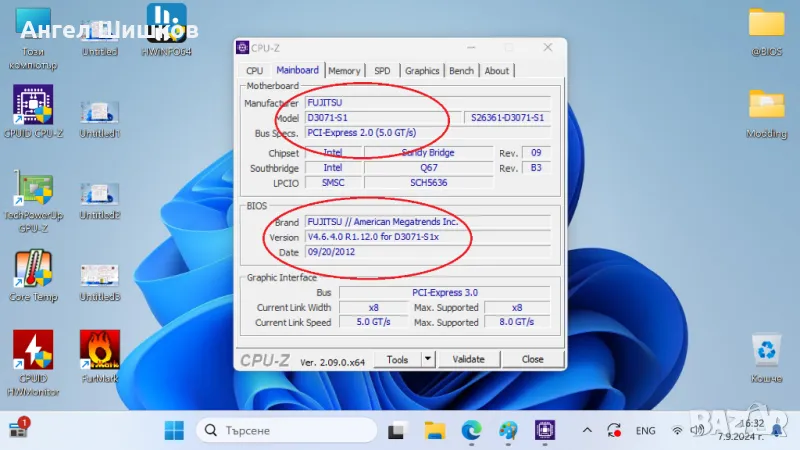Open the Modding folder on desktop
Image resolution: width=800 pixels, height=450 pixels.
[x=766, y=105]
